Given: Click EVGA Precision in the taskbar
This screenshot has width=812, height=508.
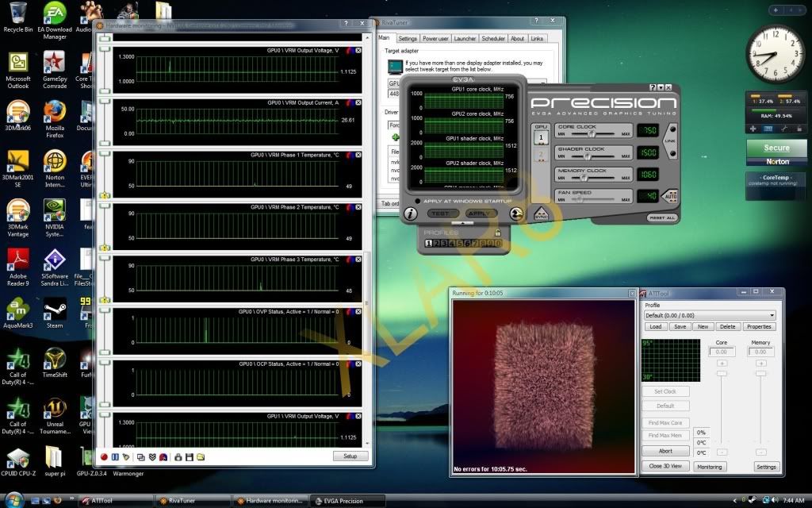Looking at the screenshot, I should click(x=343, y=501).
